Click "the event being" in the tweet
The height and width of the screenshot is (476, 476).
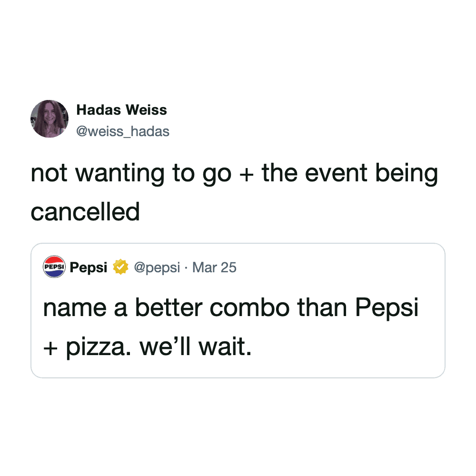tap(350, 174)
